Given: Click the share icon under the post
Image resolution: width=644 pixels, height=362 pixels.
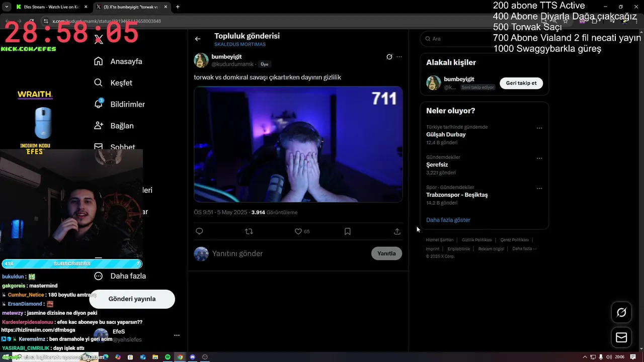Looking at the screenshot, I should (x=397, y=231).
